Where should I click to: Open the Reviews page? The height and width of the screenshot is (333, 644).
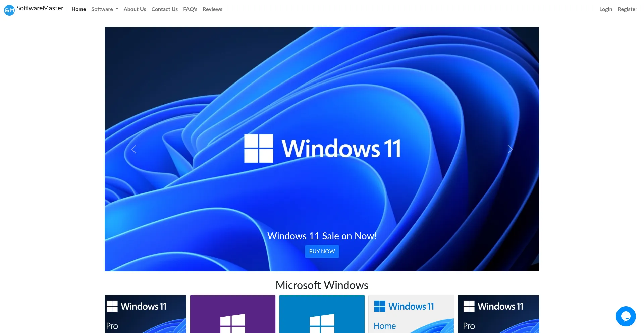[x=212, y=9]
